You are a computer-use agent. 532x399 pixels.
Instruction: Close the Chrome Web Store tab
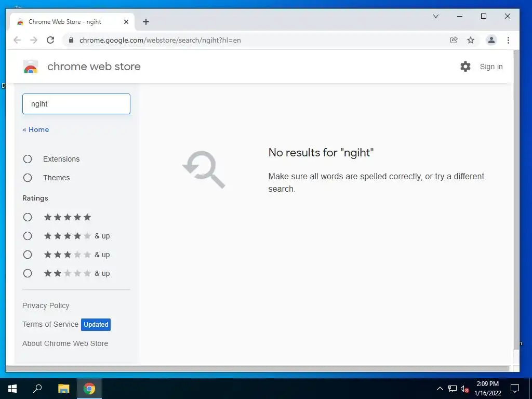click(x=126, y=22)
